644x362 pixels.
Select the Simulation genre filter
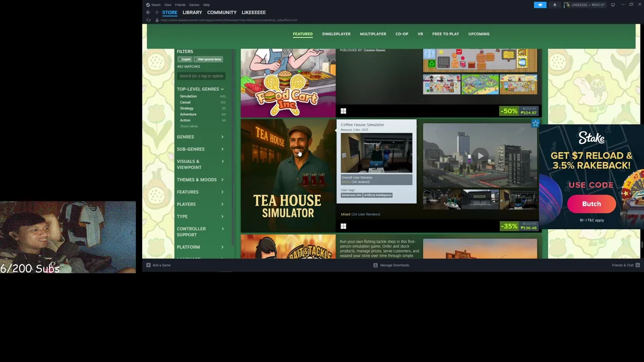(188, 96)
